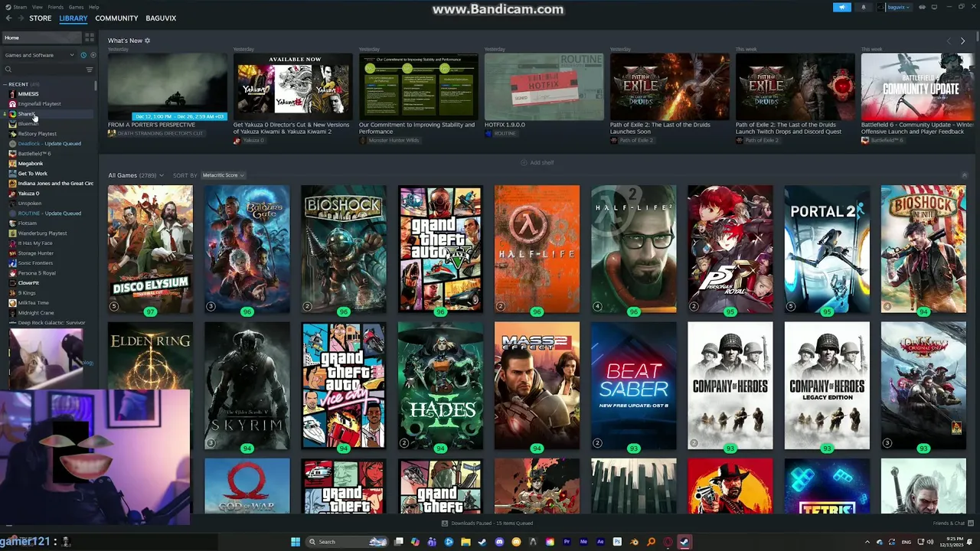Select Battlefield 6 in the sidebar list
The height and width of the screenshot is (551, 980).
point(34,154)
